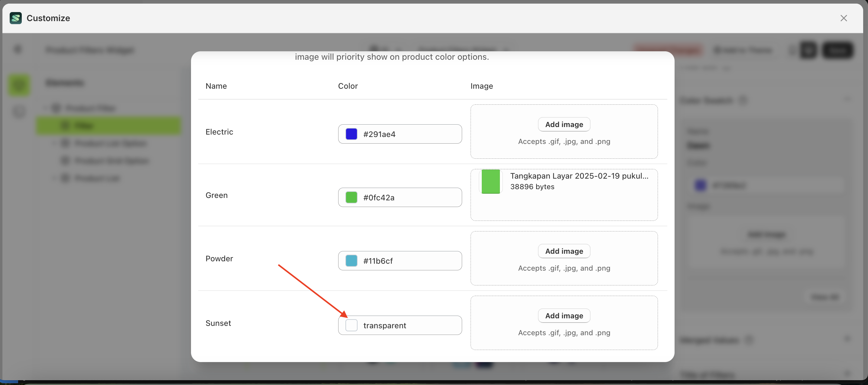868x385 pixels.
Task: Click the widget icon beside Product Filter
Action: 56,108
